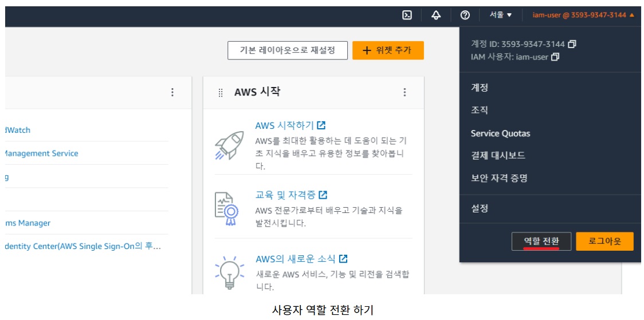Open the dentity Center service link
This screenshot has width=644, height=320.
click(x=83, y=247)
